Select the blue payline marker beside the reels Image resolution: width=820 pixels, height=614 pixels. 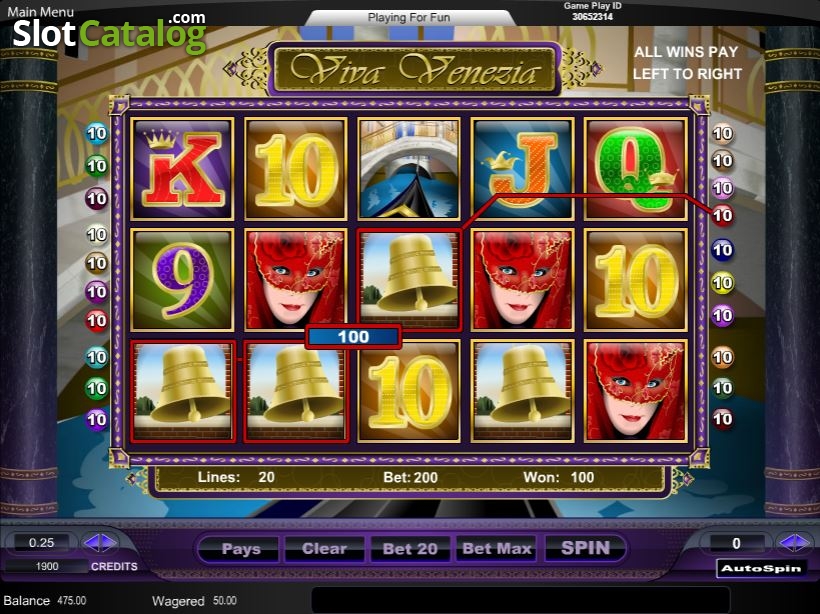722,250
